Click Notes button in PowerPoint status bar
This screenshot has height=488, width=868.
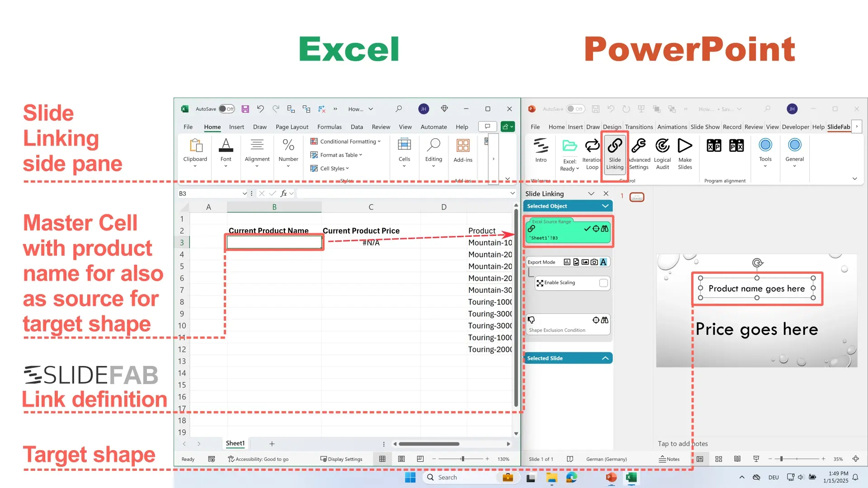pos(669,459)
